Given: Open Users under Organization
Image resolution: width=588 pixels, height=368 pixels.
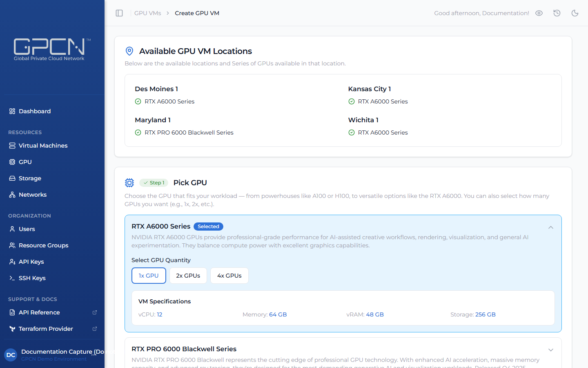Looking at the screenshot, I should [x=52, y=229].
